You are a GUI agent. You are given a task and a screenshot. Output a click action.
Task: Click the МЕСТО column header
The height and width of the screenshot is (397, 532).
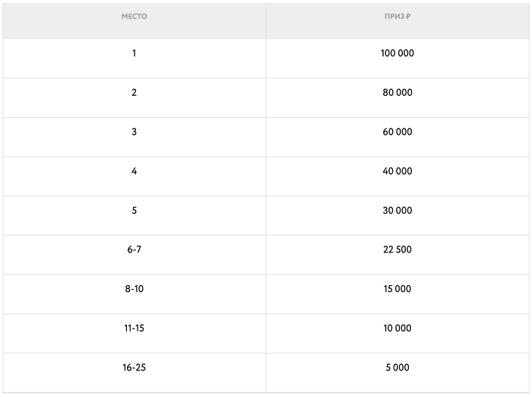coord(134,17)
